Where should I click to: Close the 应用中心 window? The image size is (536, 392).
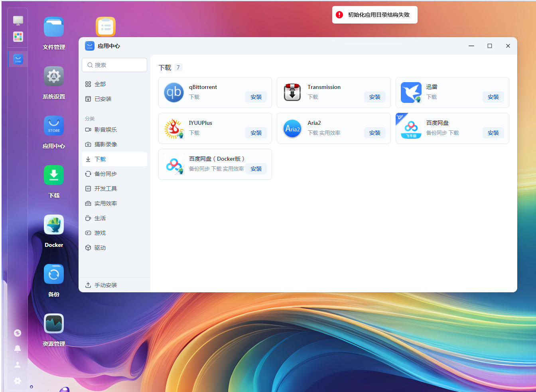click(508, 46)
